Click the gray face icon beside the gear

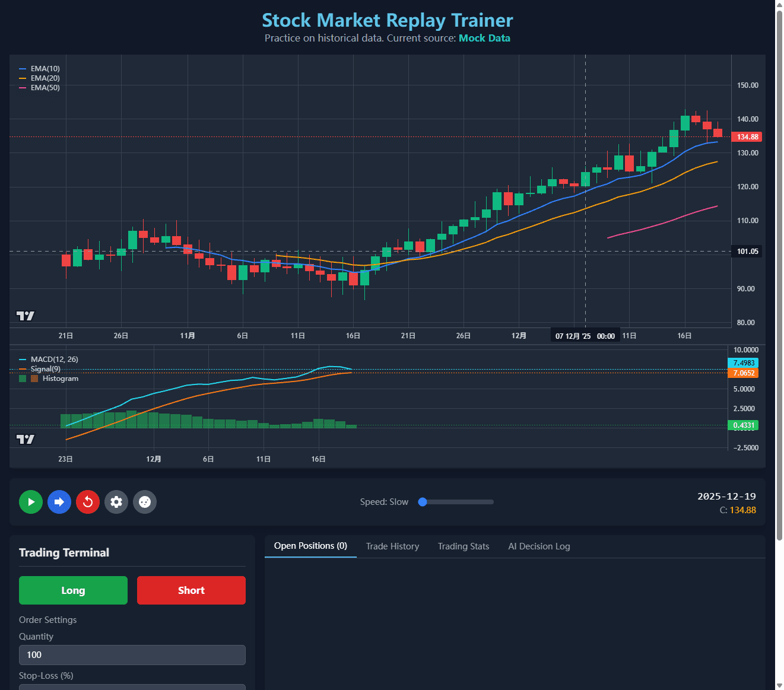click(145, 502)
